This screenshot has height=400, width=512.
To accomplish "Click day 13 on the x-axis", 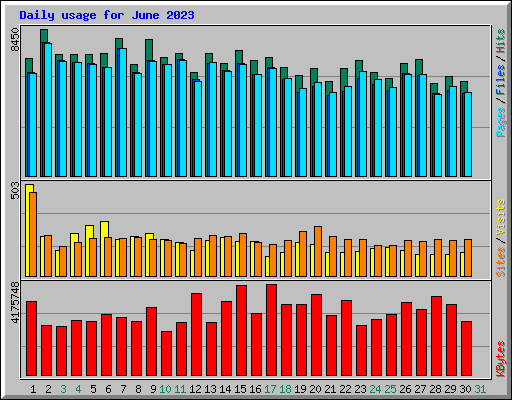I will click(x=210, y=389).
